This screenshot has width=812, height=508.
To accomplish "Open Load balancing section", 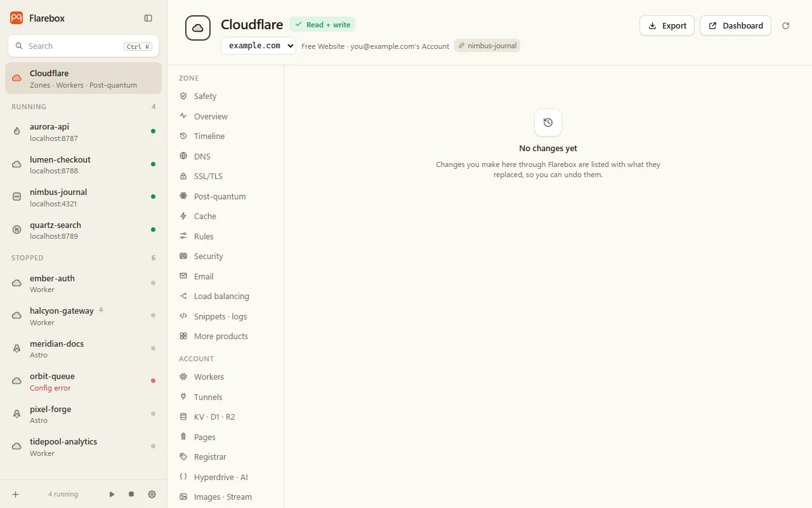I will pos(225,296).
